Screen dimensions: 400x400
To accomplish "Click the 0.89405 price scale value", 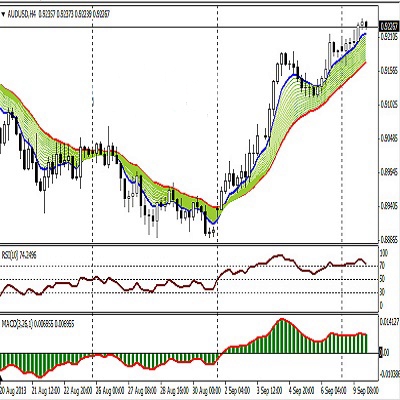I will [x=389, y=206].
